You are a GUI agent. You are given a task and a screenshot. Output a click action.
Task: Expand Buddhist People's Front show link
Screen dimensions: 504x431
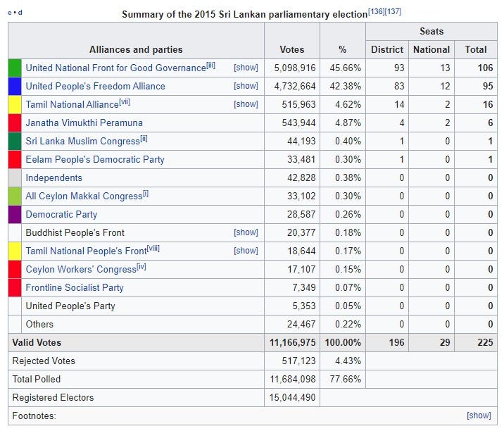246,232
